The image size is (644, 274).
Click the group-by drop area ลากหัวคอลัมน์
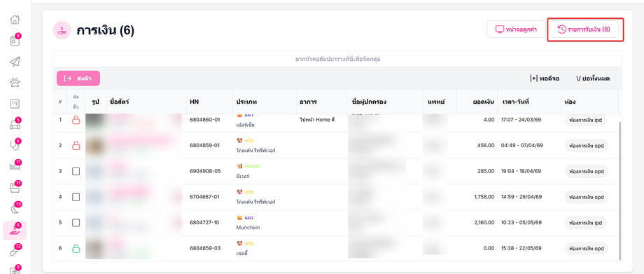click(337, 60)
